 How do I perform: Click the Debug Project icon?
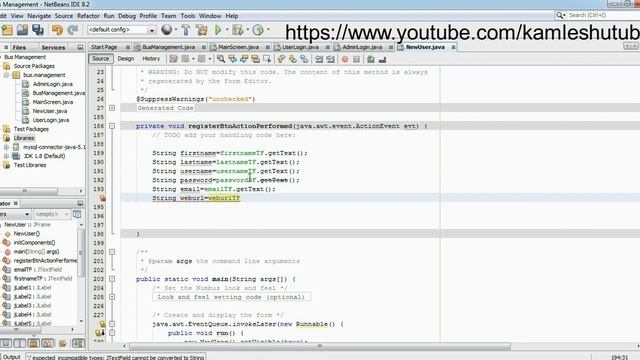pos(237,29)
